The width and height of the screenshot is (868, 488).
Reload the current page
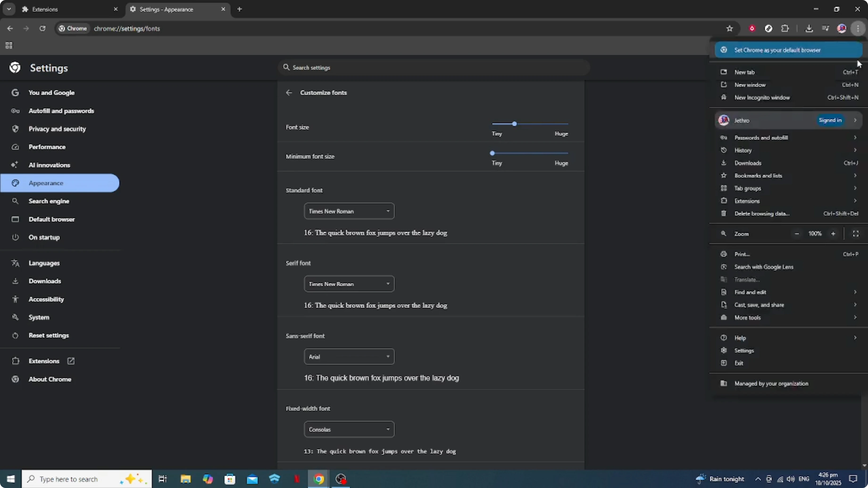(x=42, y=28)
